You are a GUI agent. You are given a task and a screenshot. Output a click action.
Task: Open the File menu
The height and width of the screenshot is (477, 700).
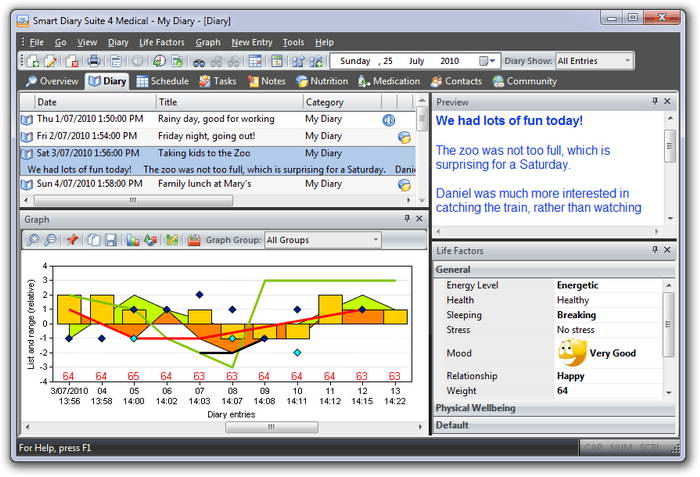[37, 42]
